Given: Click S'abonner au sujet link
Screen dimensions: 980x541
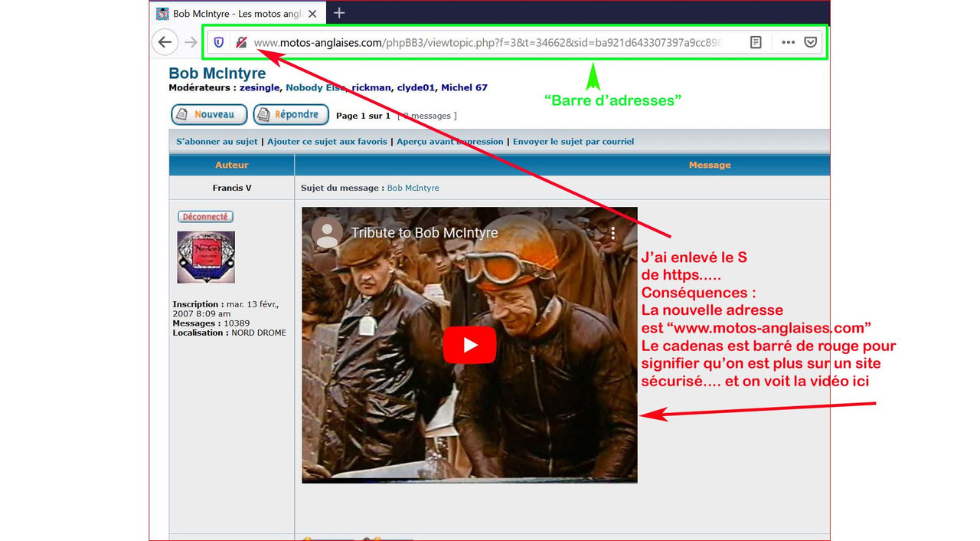Looking at the screenshot, I should point(217,142).
